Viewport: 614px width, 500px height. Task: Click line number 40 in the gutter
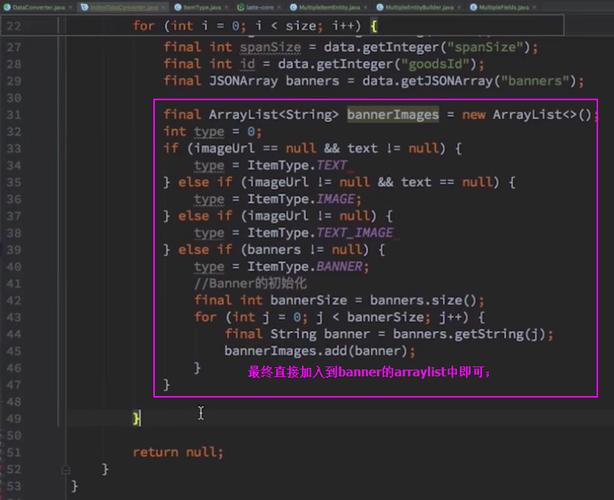14,267
